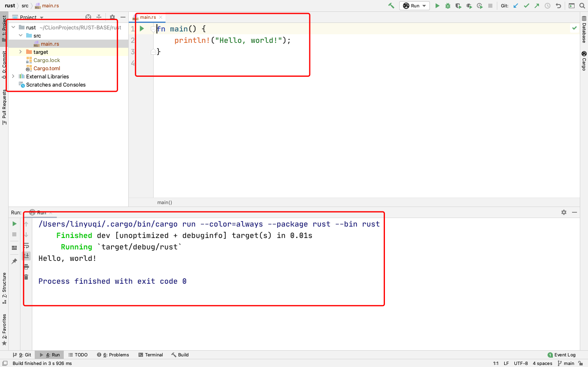The width and height of the screenshot is (588, 367).
Task: Open the 6: Problems tool tab
Action: (113, 355)
